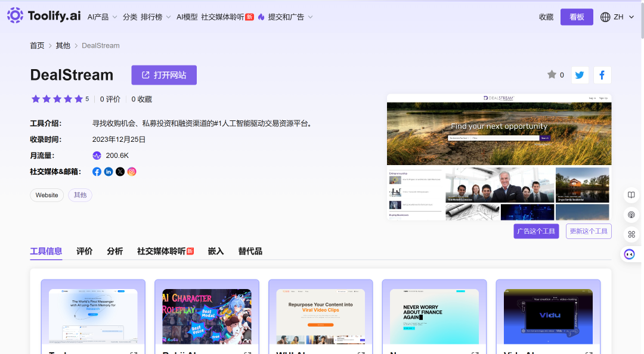This screenshot has height=354, width=644.
Task: Expand the AI产品 dropdown
Action: coord(103,17)
